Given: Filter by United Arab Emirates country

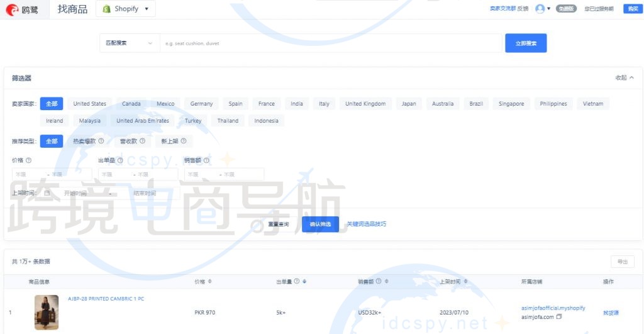Looking at the screenshot, I should point(143,121).
